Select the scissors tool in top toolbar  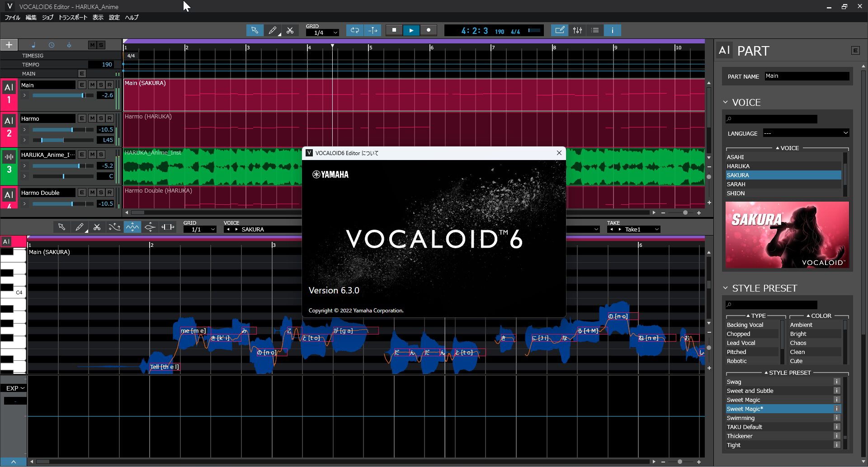[290, 30]
